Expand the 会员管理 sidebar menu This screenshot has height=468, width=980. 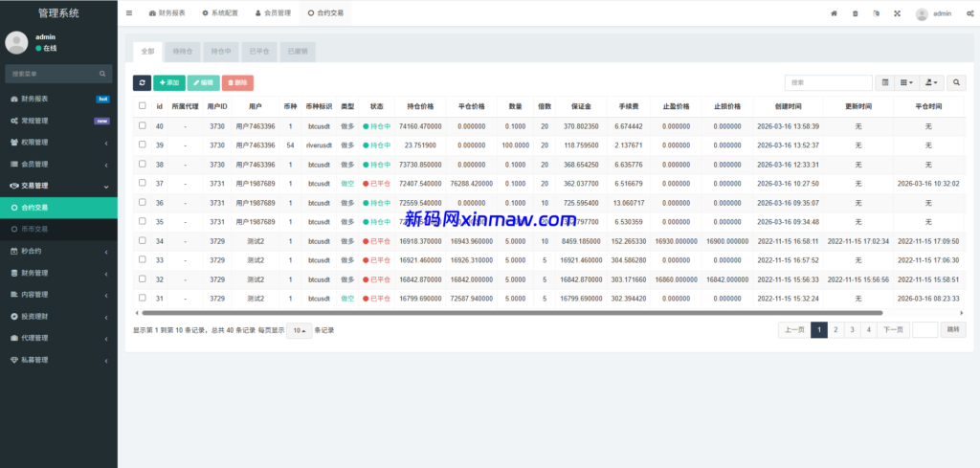pyautogui.click(x=58, y=165)
